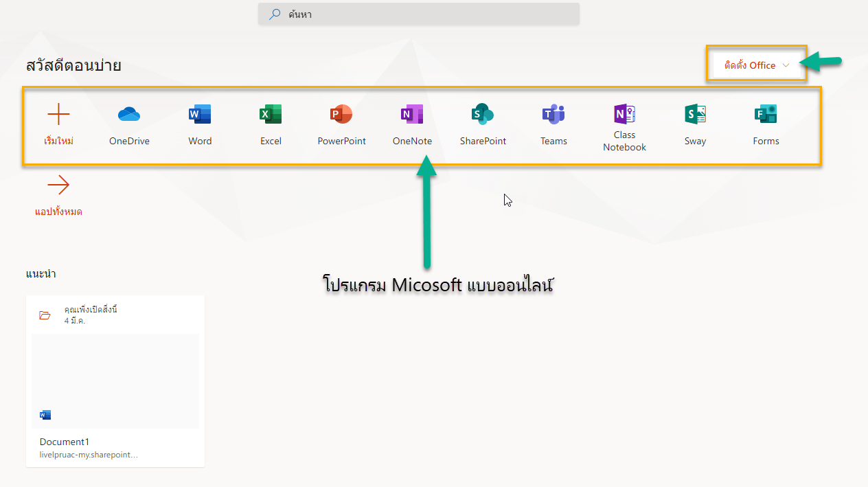Launch Microsoft Teams icon
Viewport: 868px width, 487px height.
[x=553, y=114]
